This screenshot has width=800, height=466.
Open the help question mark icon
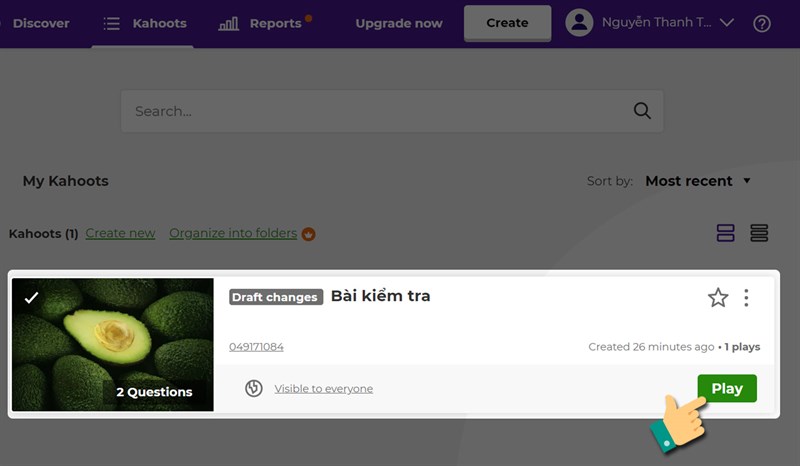tap(762, 23)
